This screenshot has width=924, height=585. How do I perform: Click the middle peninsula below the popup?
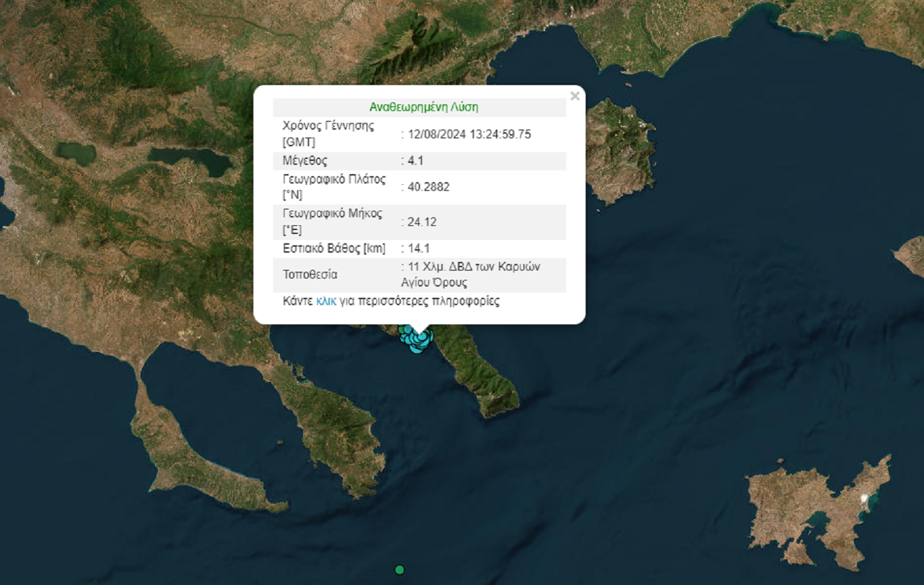coord(332,425)
